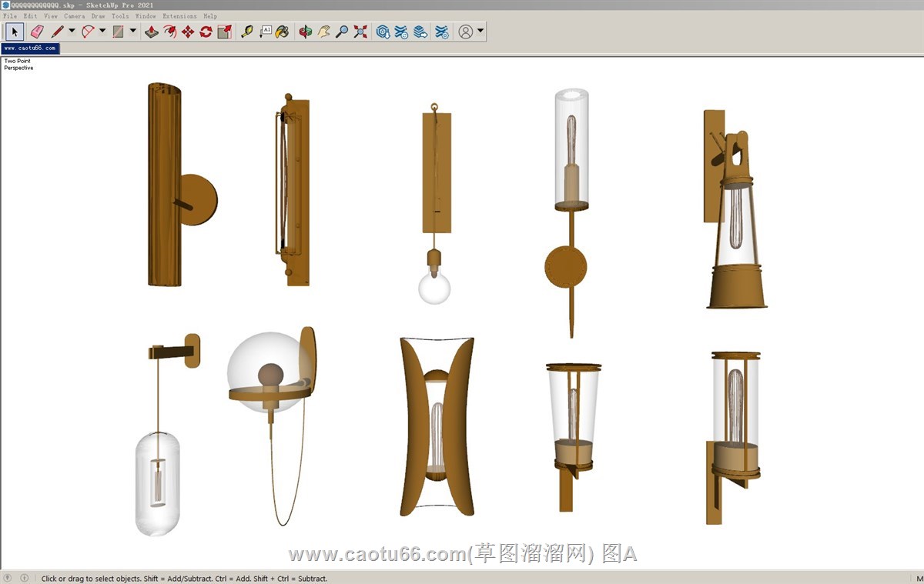
Task: Select the Orbit tool
Action: click(306, 32)
